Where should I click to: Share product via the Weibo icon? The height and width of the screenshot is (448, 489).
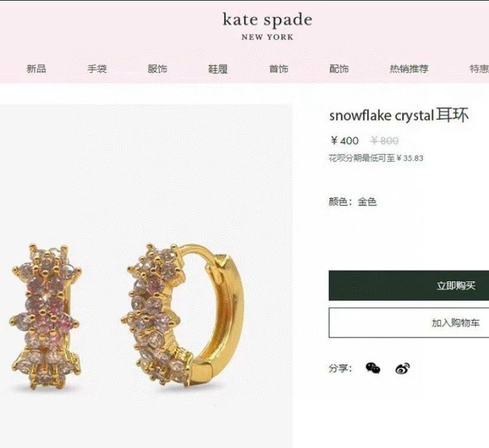click(x=403, y=368)
